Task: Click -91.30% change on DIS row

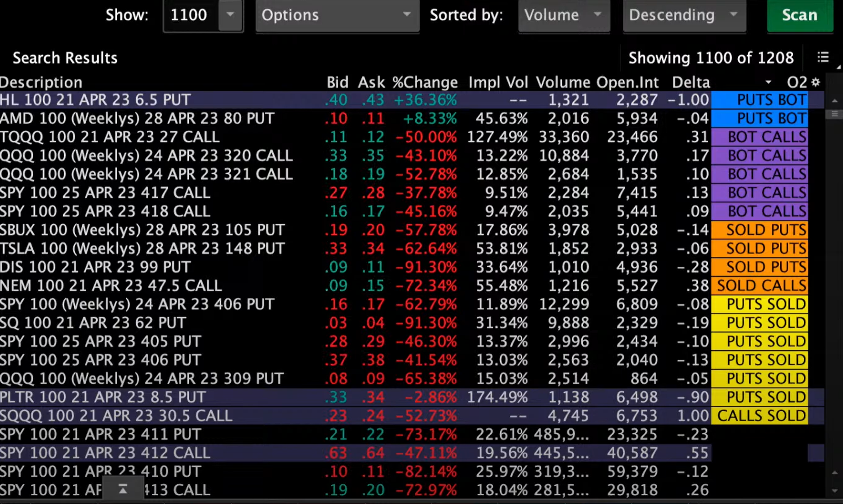Action: [x=426, y=267]
